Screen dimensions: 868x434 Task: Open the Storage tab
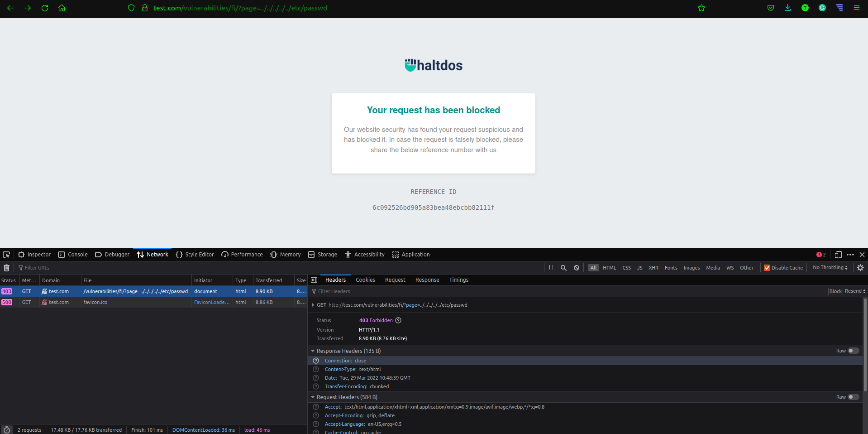pos(323,255)
